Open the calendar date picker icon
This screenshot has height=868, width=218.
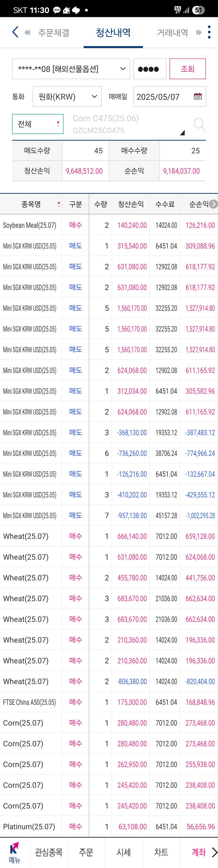(x=198, y=96)
